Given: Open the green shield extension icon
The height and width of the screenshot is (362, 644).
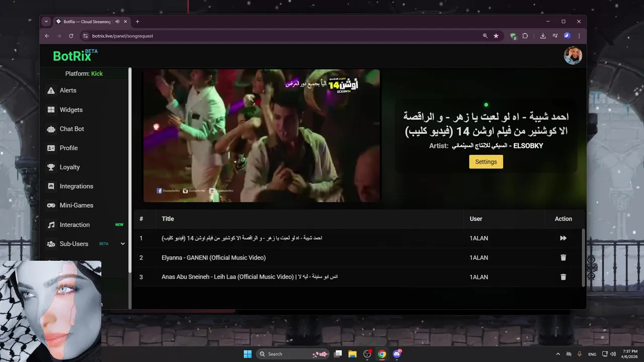Looking at the screenshot, I should click(513, 36).
